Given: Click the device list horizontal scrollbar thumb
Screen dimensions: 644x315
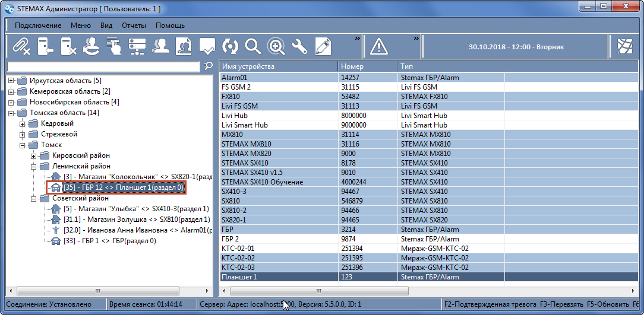Looking at the screenshot, I should 319,291.
